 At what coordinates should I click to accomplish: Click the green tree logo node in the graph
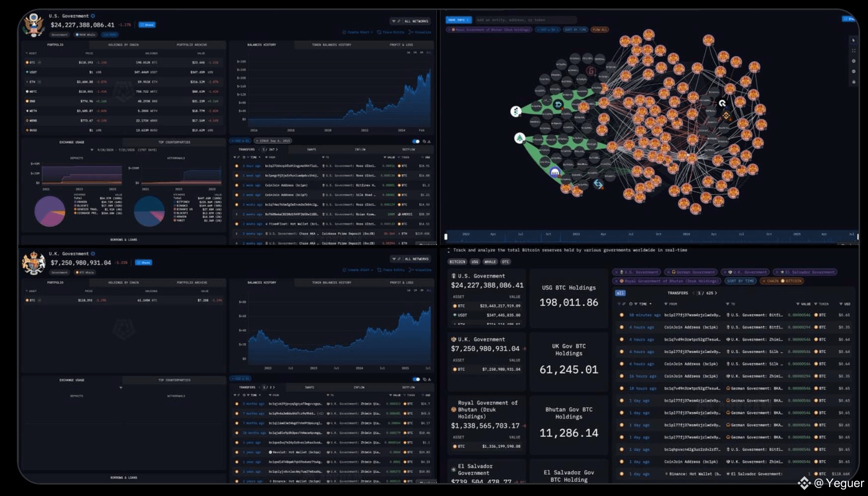(x=519, y=138)
